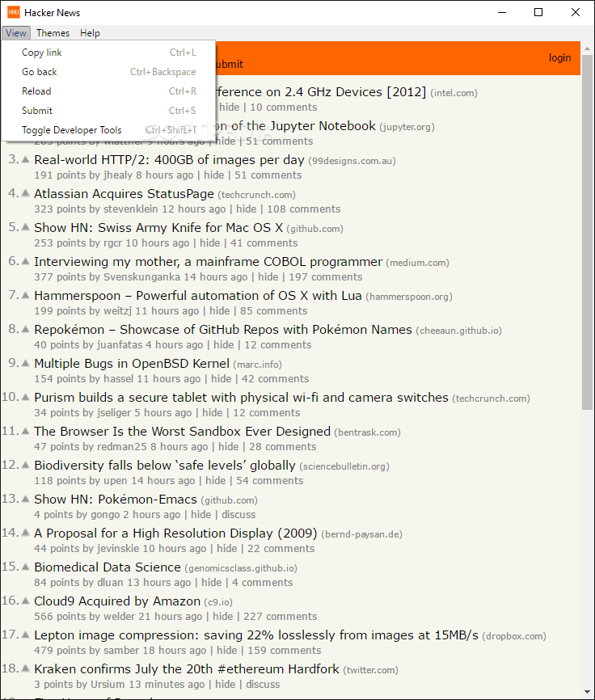Upvote the Hammerspoon story

(x=26, y=295)
